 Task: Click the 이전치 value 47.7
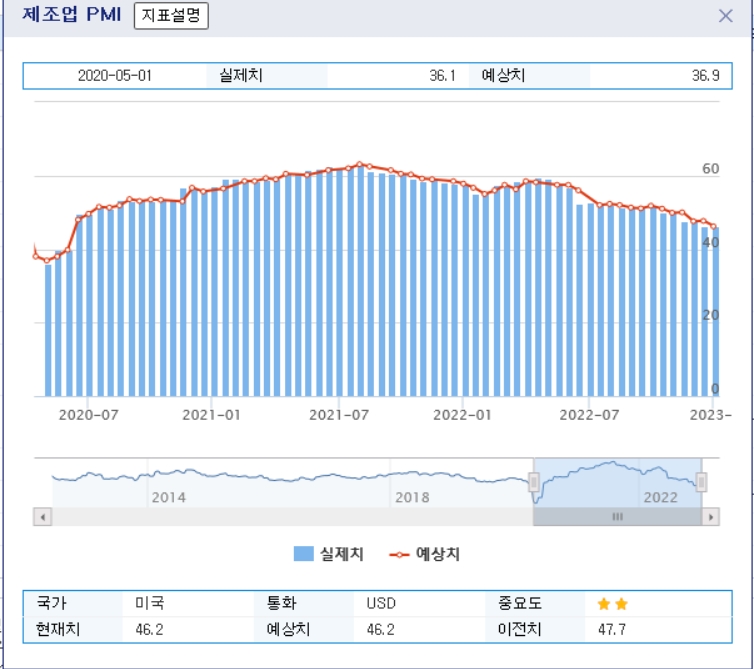[612, 630]
